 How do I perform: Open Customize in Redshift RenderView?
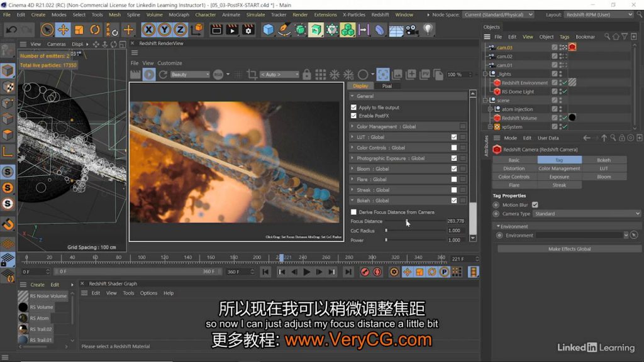coord(170,63)
